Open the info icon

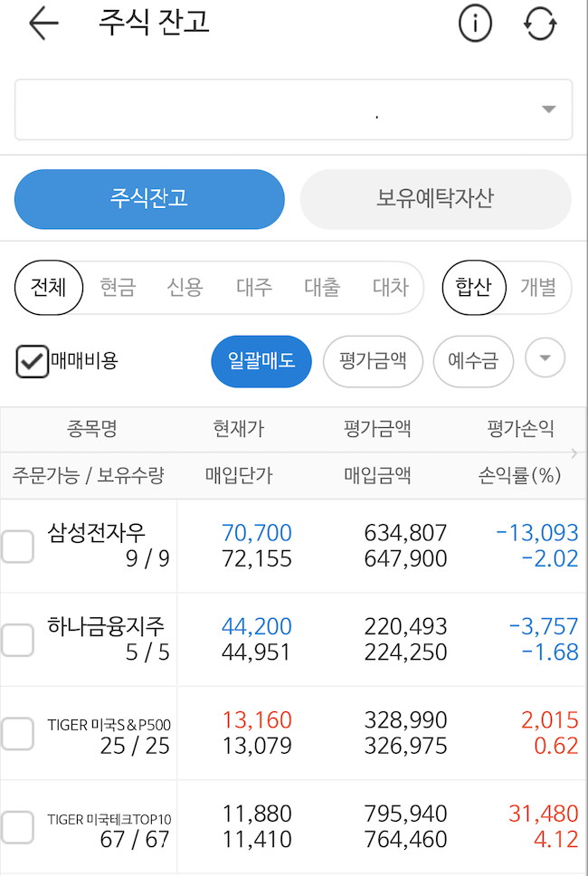point(475,24)
